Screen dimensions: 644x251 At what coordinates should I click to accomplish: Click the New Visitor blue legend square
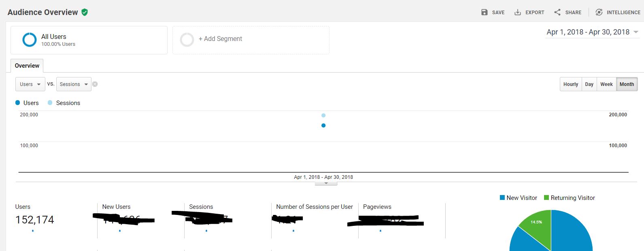coord(502,197)
